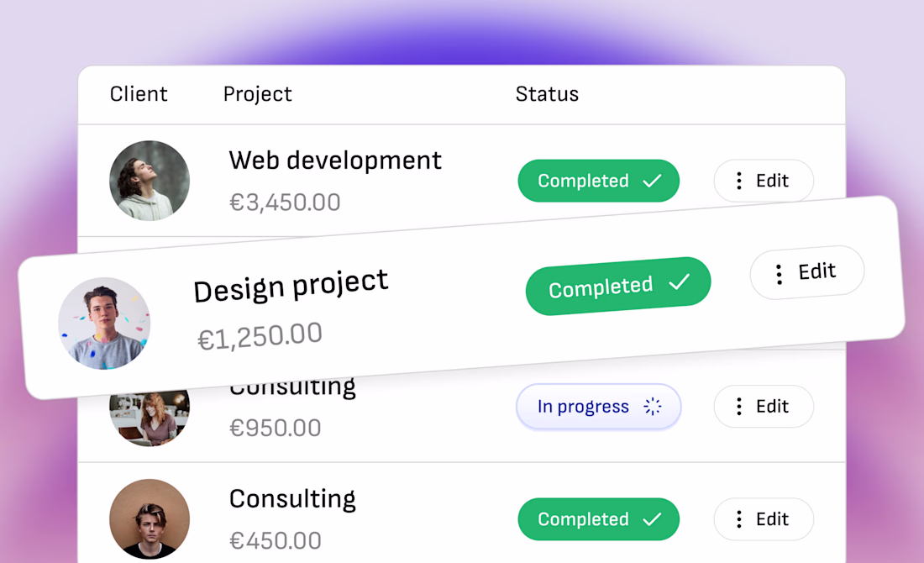
Task: Click checkmark icon on €450.00 Consulting status
Action: coord(652,519)
